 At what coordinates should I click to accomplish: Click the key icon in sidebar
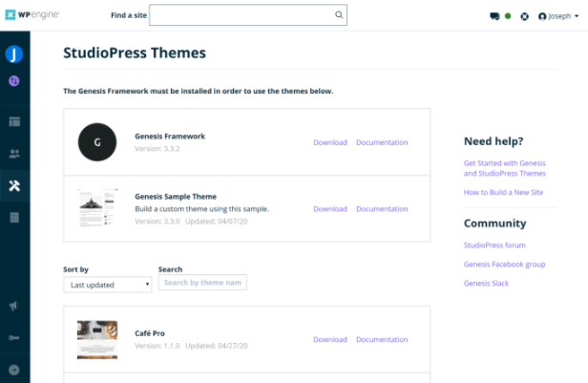14,337
